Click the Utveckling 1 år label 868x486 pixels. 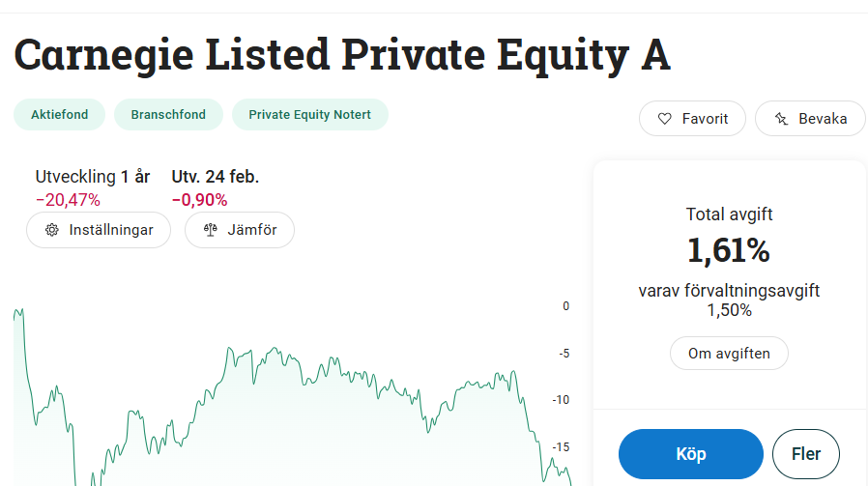pos(93,177)
